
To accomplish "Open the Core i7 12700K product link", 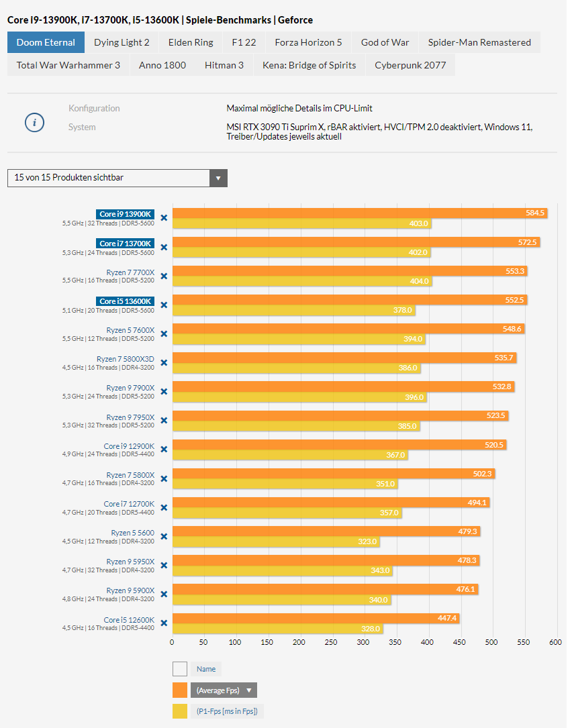I will click(129, 504).
